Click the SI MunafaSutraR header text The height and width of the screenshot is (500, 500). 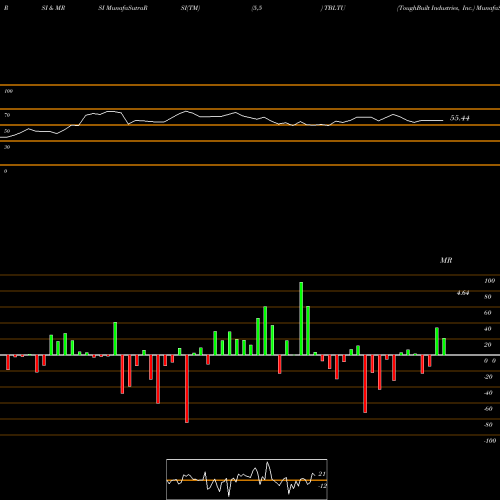123,8
